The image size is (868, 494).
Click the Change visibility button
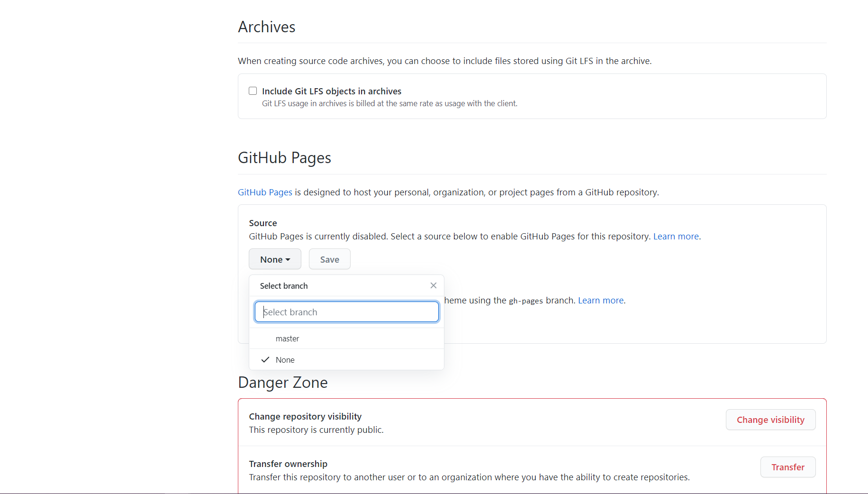pyautogui.click(x=770, y=420)
